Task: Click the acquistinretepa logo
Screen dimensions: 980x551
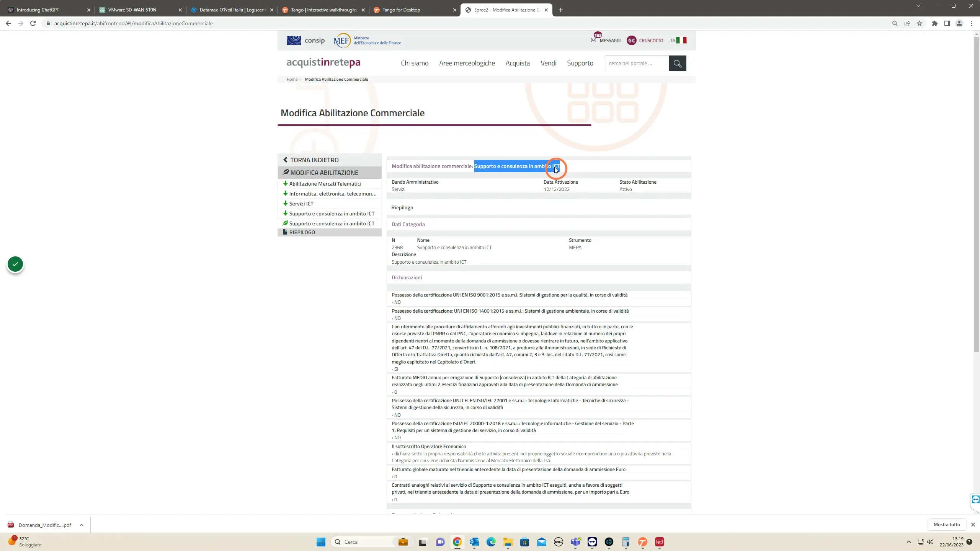Action: pos(323,62)
